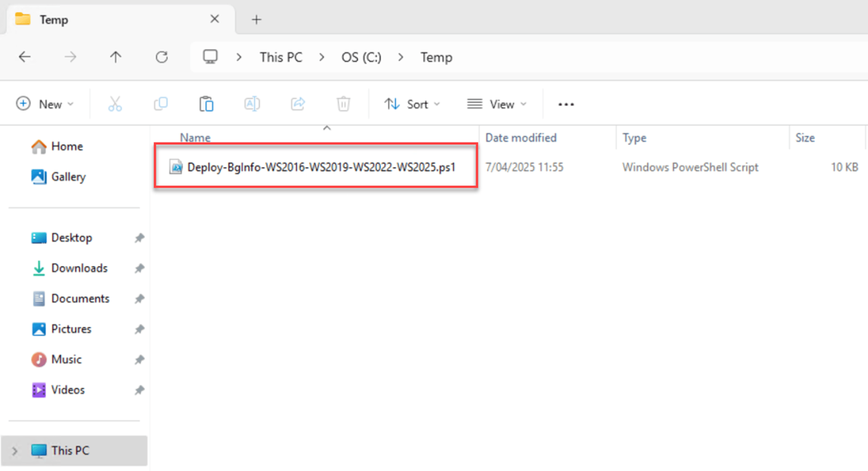Select This PC in navigation pane
The height and width of the screenshot is (471, 868).
74,451
